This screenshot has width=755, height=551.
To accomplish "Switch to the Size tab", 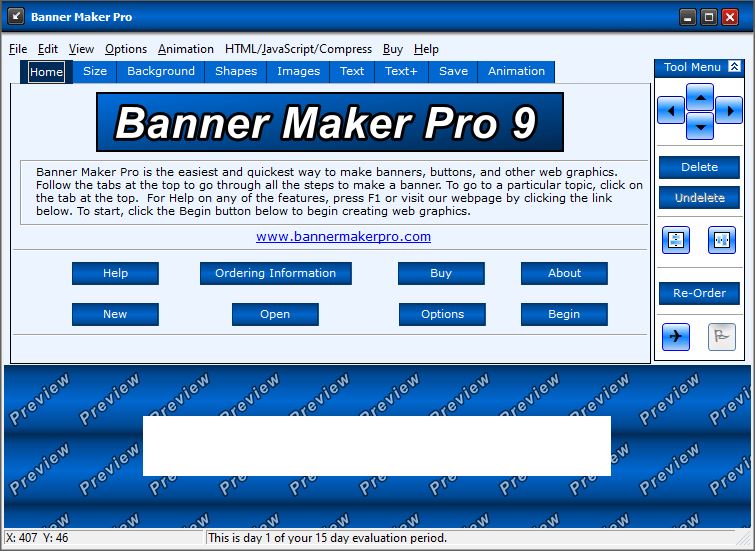I will coord(95,71).
